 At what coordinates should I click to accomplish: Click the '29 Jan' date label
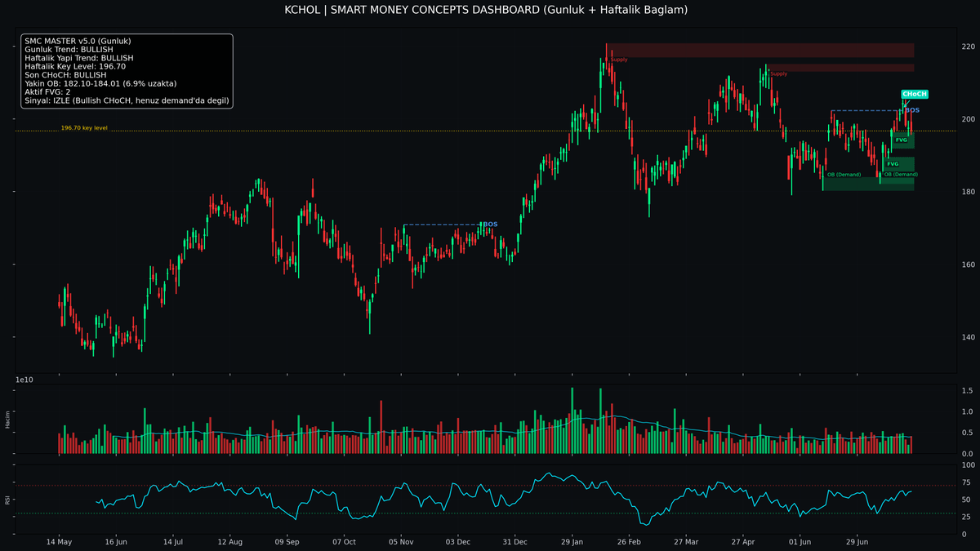pos(572,541)
